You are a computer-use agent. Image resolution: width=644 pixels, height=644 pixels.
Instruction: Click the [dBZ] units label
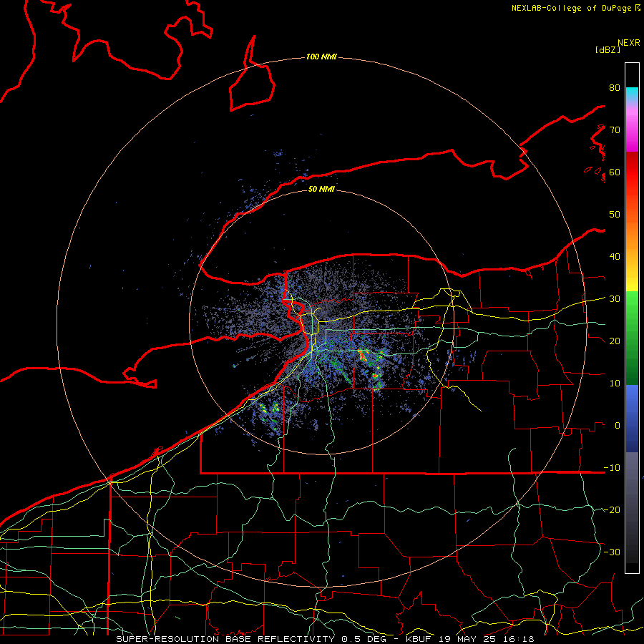tap(608, 49)
